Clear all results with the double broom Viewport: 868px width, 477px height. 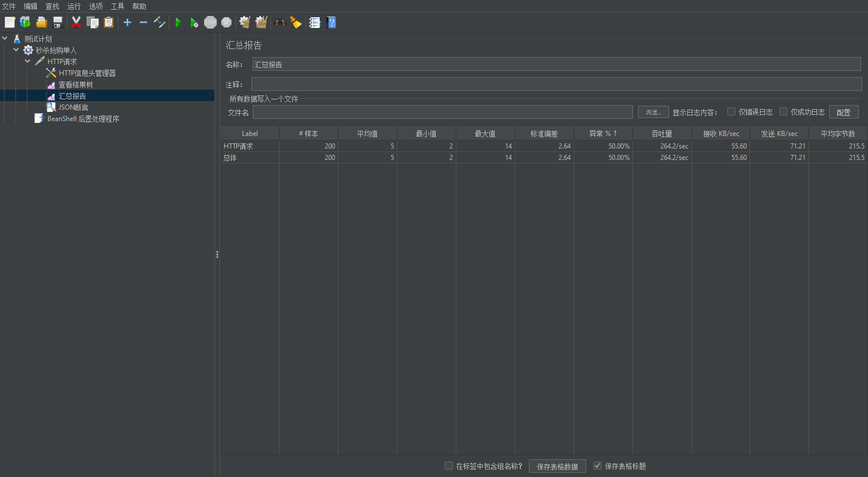pyautogui.click(x=261, y=22)
